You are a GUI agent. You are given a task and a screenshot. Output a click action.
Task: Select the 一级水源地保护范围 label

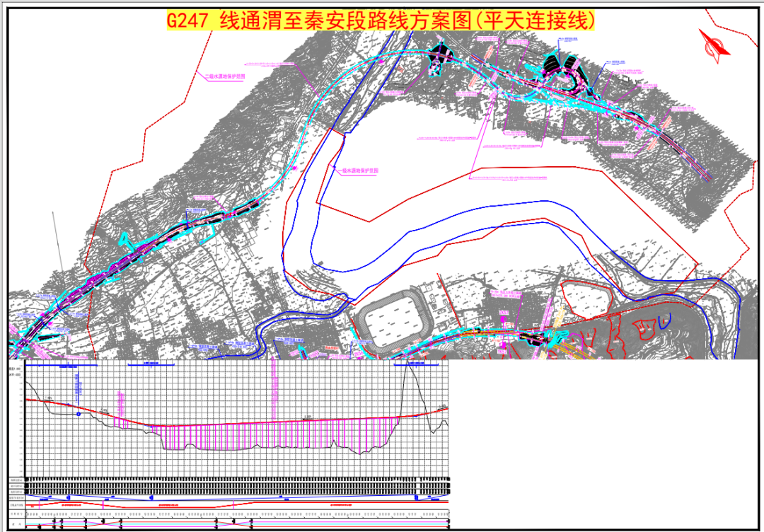tap(359, 171)
